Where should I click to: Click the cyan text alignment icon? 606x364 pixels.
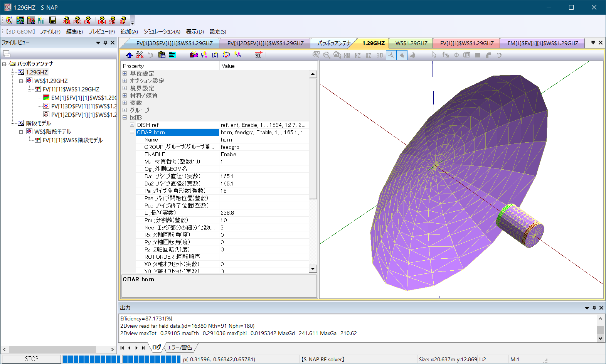click(x=172, y=55)
